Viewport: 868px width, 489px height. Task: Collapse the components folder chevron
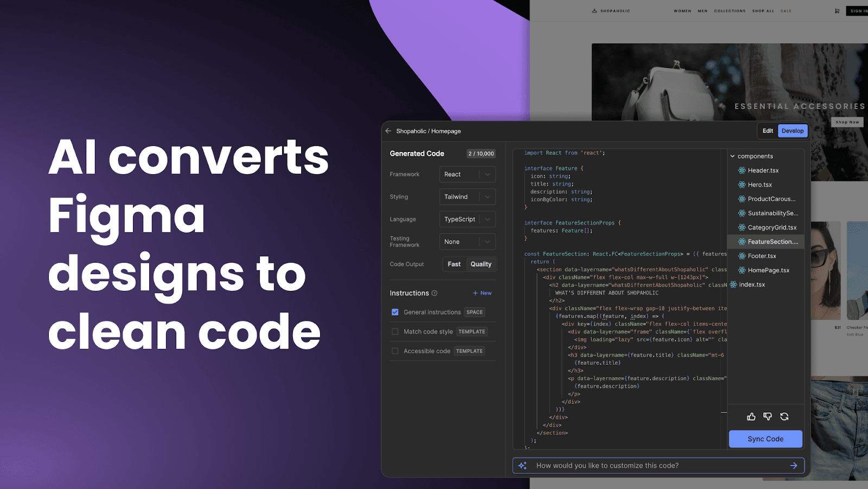732,156
